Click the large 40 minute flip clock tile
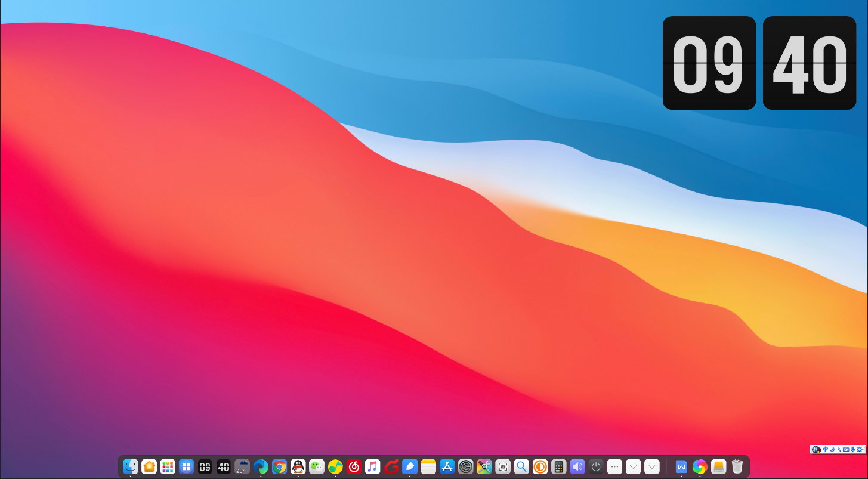This screenshot has height=479, width=868. tap(810, 63)
